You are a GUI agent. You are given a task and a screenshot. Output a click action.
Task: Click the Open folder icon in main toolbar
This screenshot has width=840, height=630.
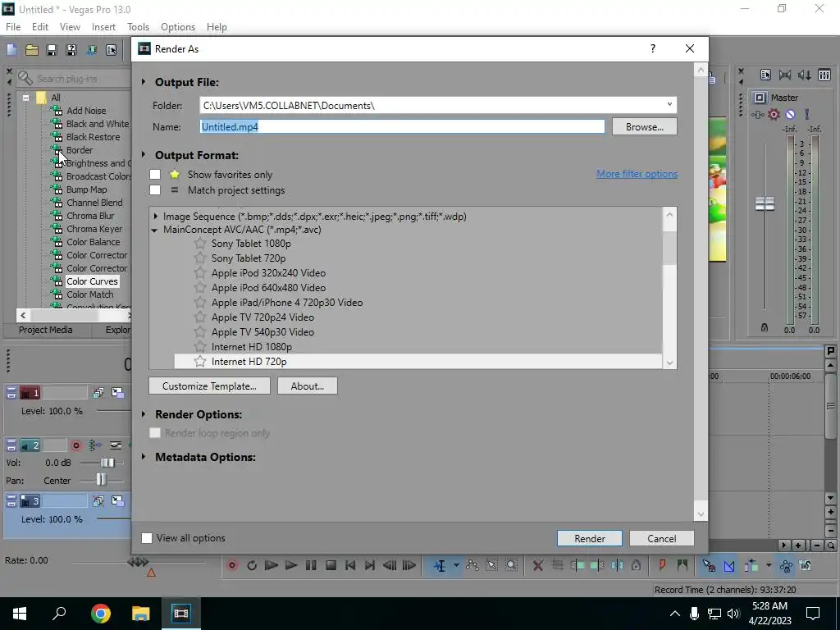[x=32, y=50]
